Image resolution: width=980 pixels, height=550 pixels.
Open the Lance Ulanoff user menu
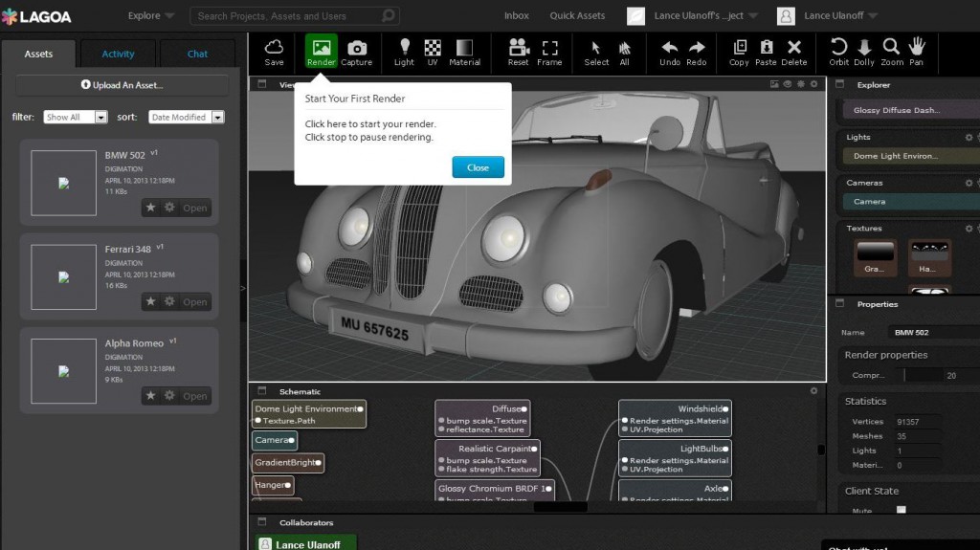tap(840, 15)
